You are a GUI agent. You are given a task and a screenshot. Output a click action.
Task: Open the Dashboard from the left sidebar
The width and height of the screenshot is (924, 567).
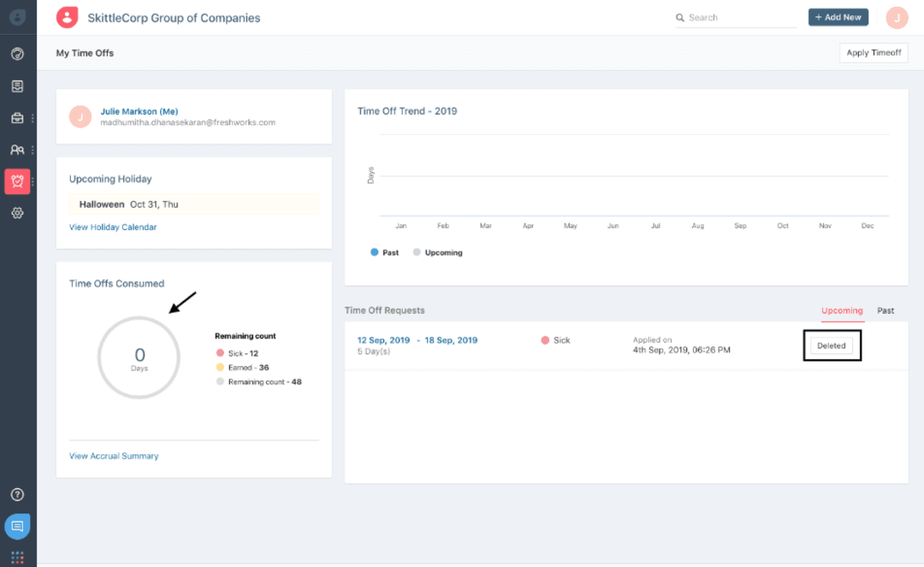[18, 54]
